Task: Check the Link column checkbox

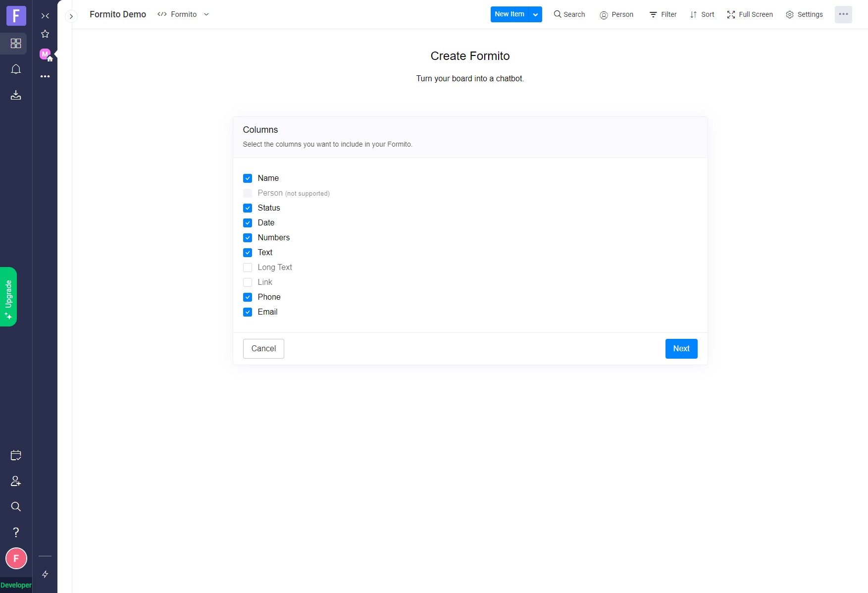Action: pyautogui.click(x=248, y=282)
